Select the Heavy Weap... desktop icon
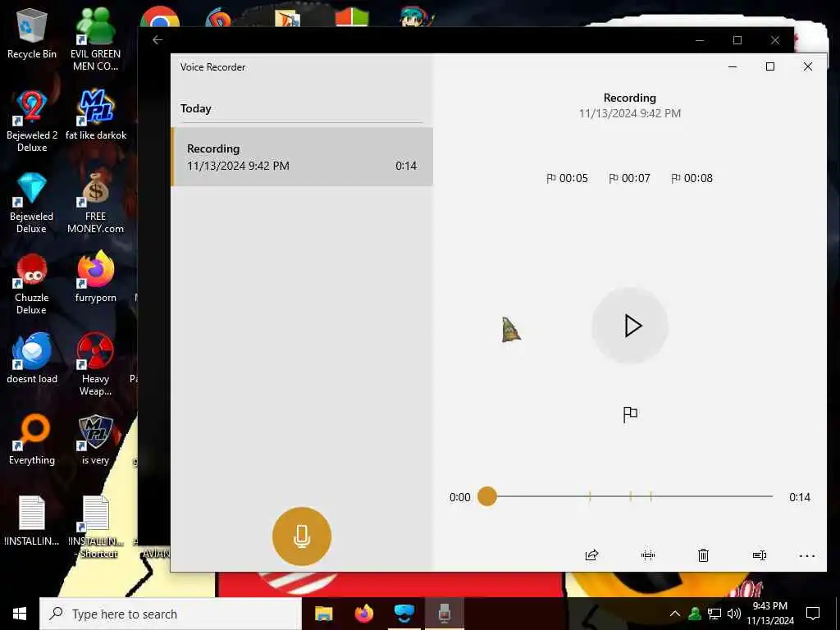This screenshot has width=840, height=630. pos(95,364)
